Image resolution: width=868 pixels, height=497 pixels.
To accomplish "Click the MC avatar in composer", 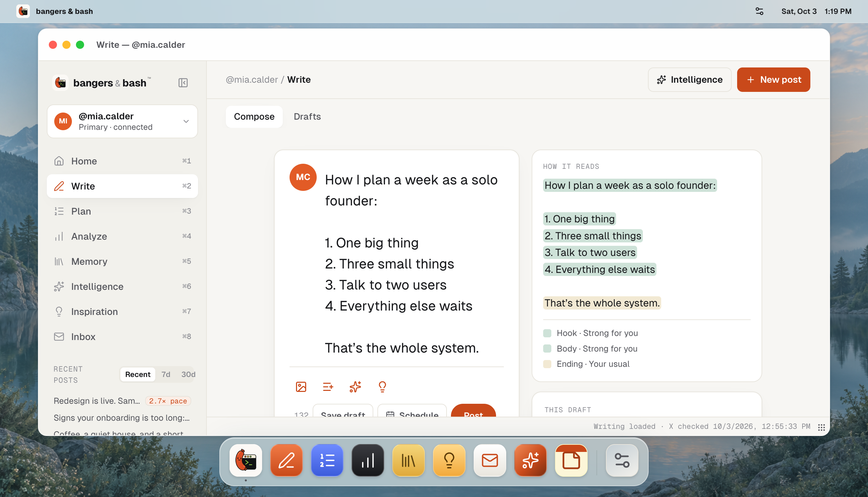I will click(303, 177).
